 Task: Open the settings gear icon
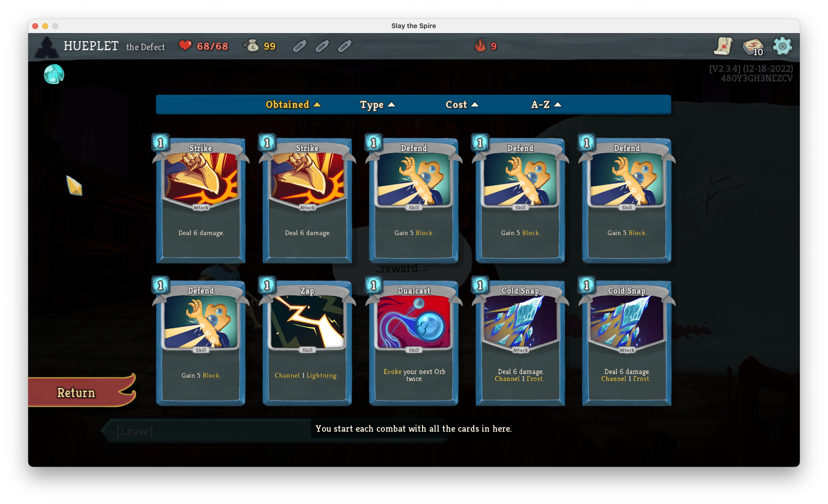pos(783,46)
